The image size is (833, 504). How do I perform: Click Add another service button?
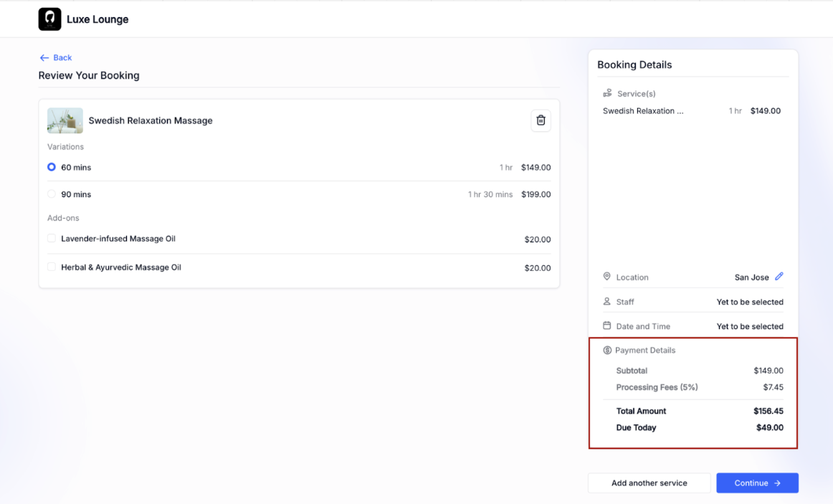pyautogui.click(x=649, y=483)
